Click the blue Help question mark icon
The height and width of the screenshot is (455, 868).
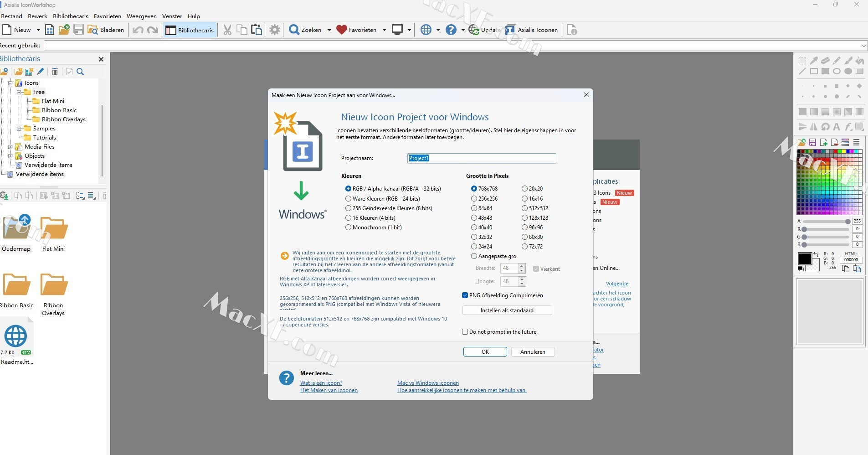(x=451, y=30)
